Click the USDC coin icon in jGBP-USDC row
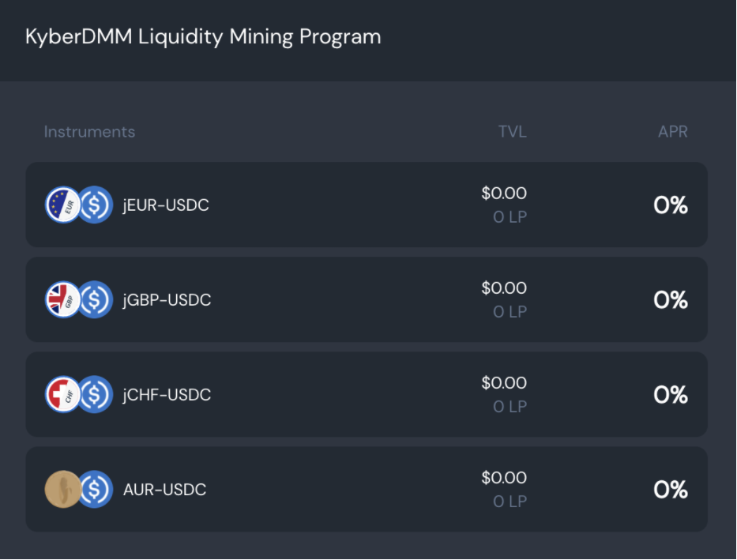 tap(96, 300)
